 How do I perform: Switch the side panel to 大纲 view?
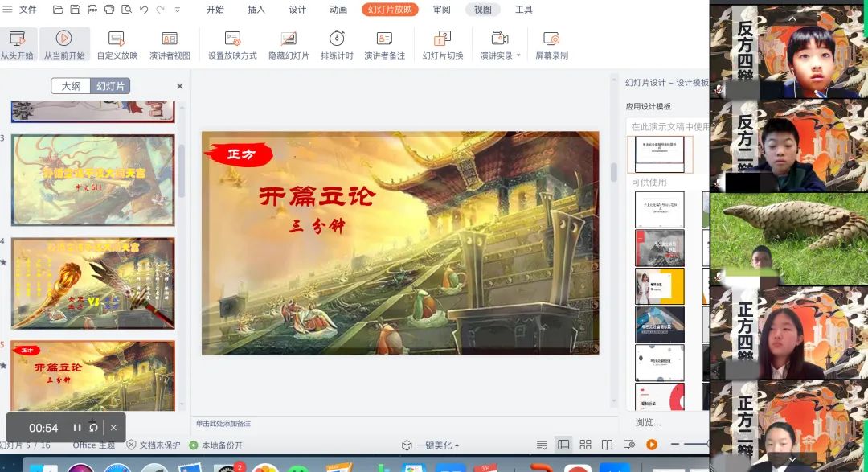tap(71, 86)
